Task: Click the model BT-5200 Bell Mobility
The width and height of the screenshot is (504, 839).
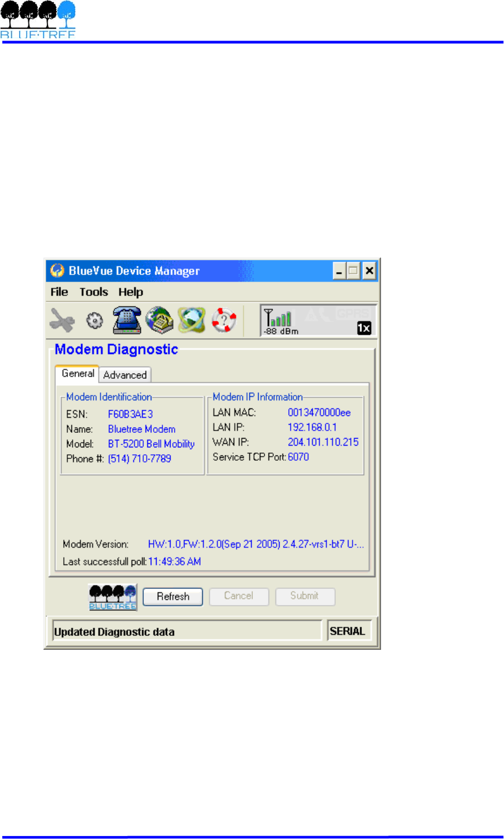Action: (151, 444)
